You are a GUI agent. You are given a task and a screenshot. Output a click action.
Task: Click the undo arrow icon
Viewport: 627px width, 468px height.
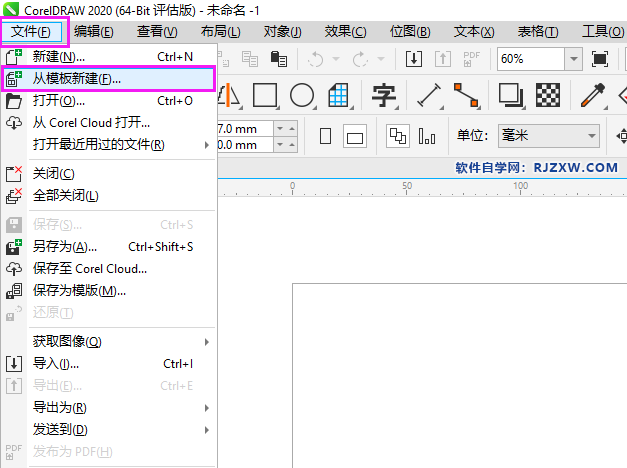315,59
